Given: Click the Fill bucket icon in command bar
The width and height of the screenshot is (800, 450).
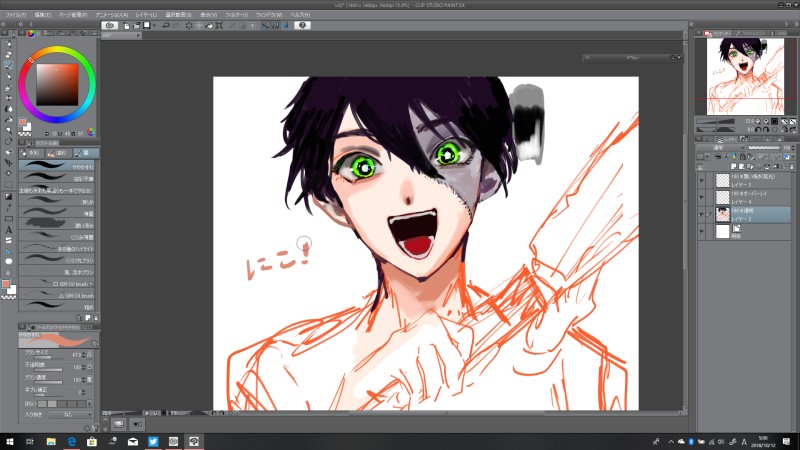Looking at the screenshot, I should pyautogui.click(x=209, y=25).
